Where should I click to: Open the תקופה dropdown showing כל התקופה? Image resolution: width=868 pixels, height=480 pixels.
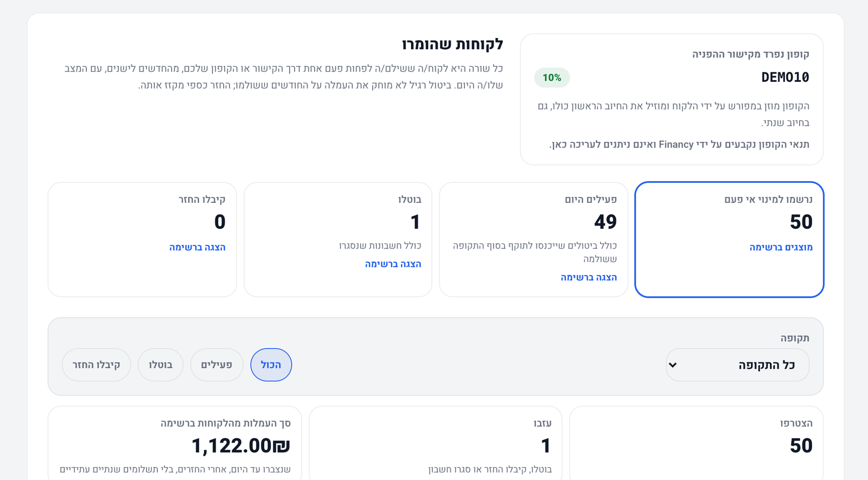click(737, 365)
